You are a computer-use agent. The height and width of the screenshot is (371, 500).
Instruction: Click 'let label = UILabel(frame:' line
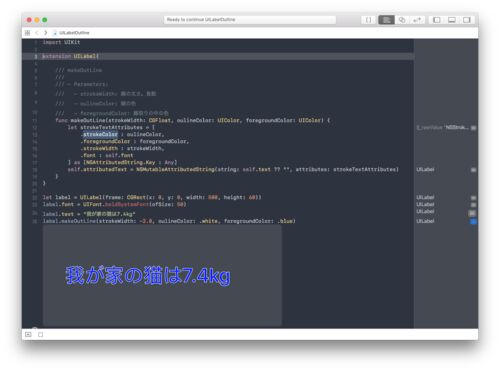152,197
